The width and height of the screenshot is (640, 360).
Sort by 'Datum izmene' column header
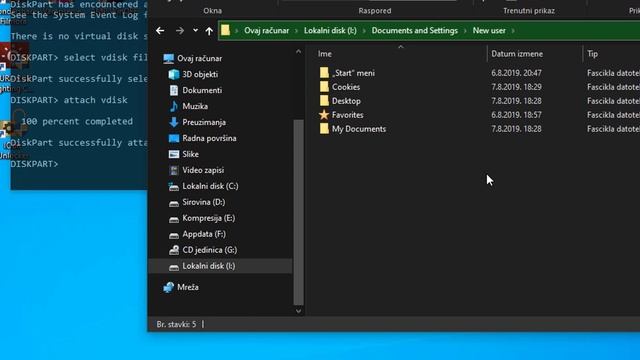(x=517, y=54)
